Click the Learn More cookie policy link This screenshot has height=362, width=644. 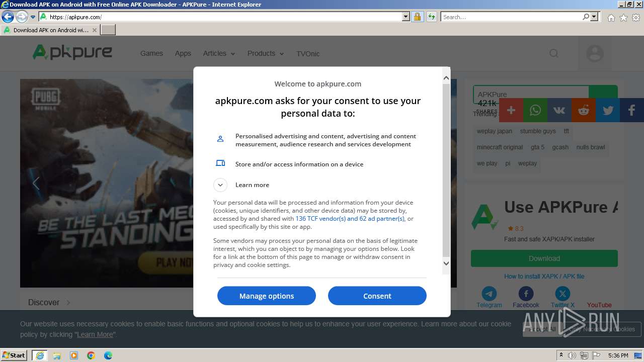95,334
